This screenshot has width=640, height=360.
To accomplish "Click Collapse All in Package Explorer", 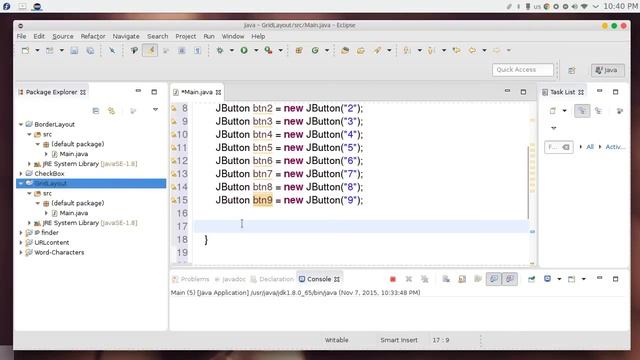I will 96,111.
